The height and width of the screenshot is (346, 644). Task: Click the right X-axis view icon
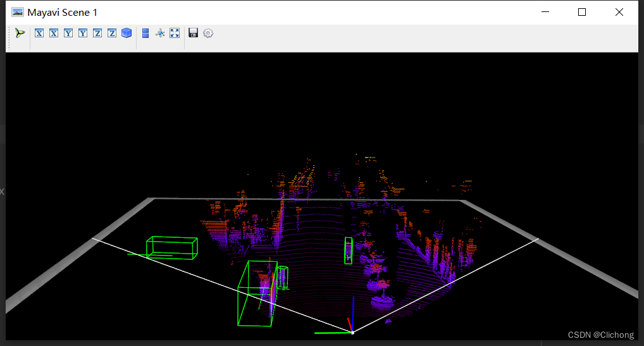point(54,34)
